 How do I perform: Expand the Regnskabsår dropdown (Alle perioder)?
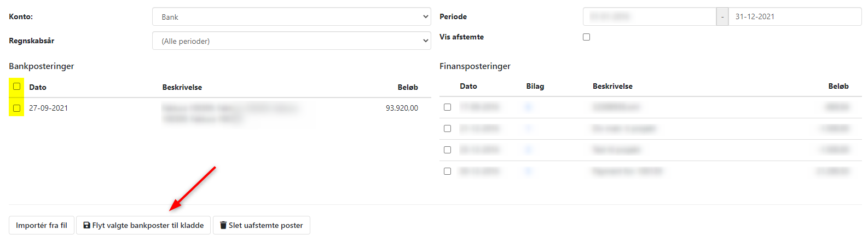(x=291, y=41)
